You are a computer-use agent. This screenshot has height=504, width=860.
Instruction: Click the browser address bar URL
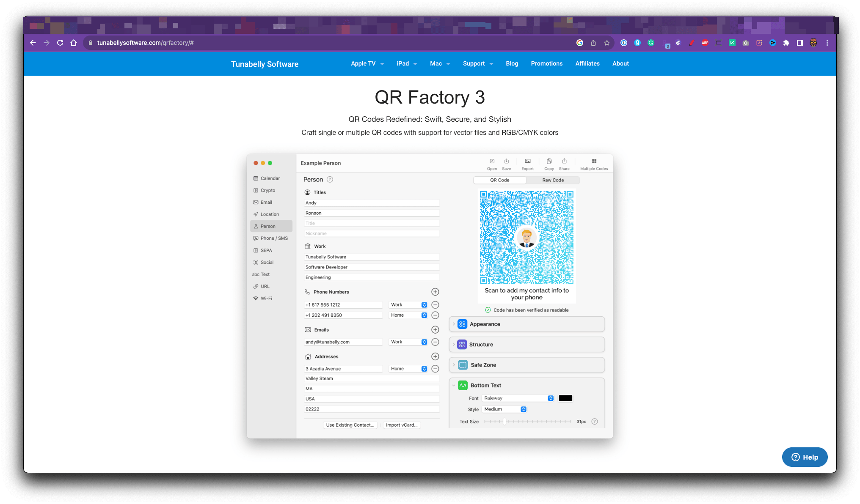(145, 43)
